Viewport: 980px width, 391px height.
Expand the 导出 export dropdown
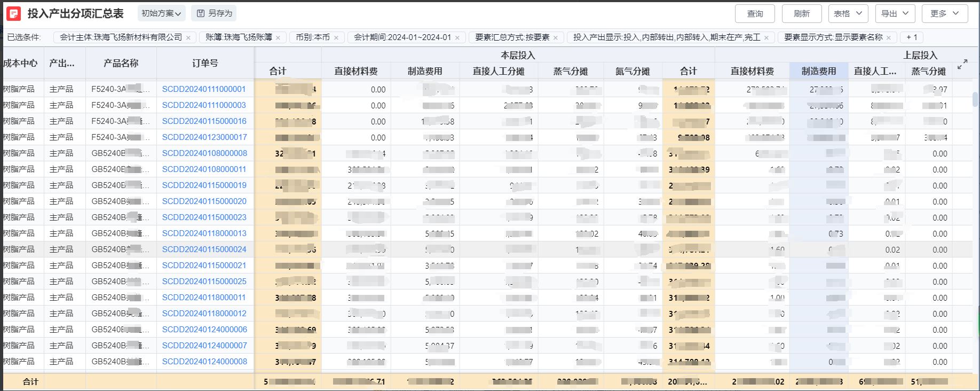click(895, 14)
